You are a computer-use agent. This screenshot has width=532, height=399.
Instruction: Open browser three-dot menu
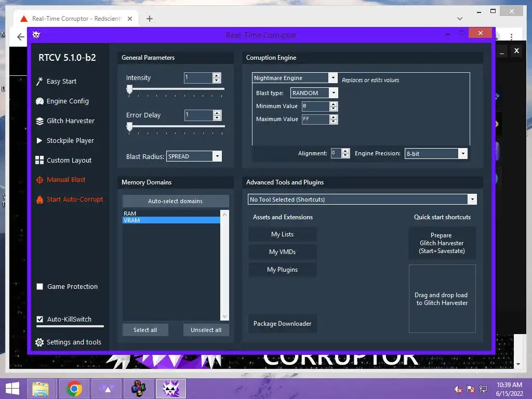[x=511, y=37]
